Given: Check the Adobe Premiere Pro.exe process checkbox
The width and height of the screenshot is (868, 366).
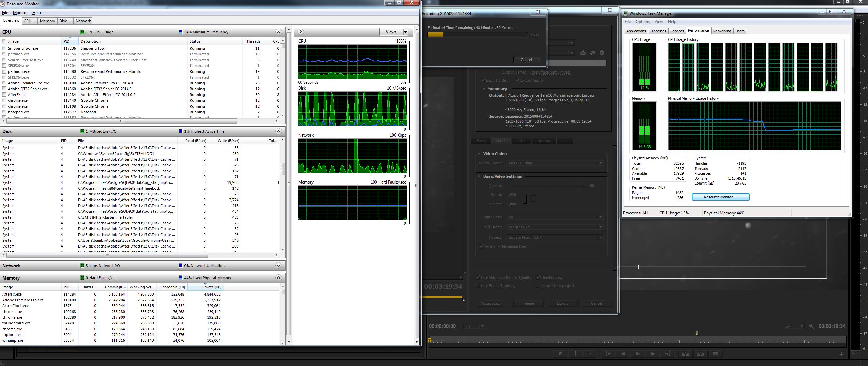Looking at the screenshot, I should pos(4,83).
